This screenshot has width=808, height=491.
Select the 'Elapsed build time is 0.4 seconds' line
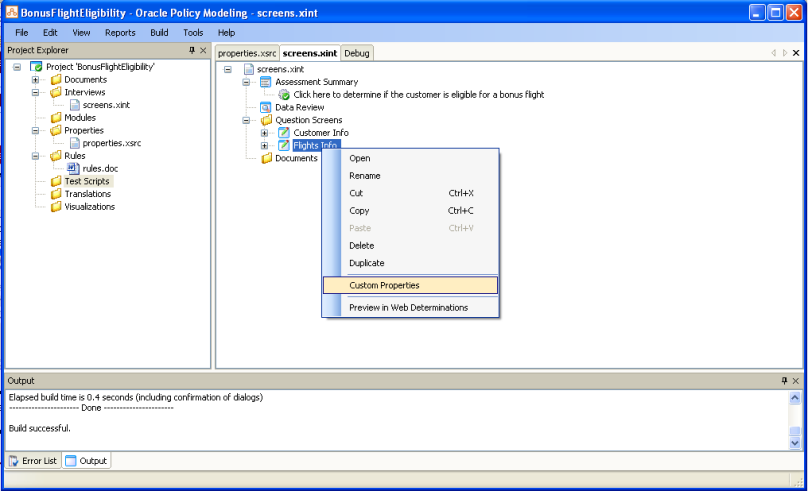136,397
